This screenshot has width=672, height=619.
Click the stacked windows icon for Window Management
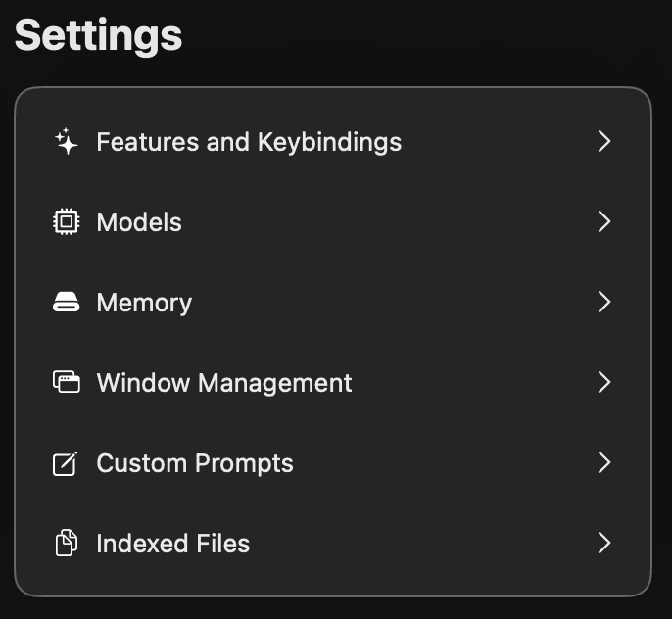tap(66, 382)
